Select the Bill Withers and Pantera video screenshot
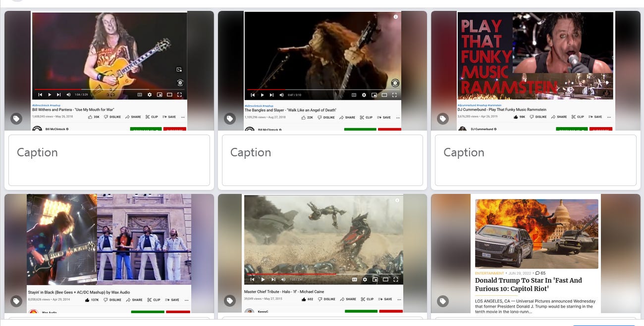The image size is (644, 326). click(x=109, y=71)
